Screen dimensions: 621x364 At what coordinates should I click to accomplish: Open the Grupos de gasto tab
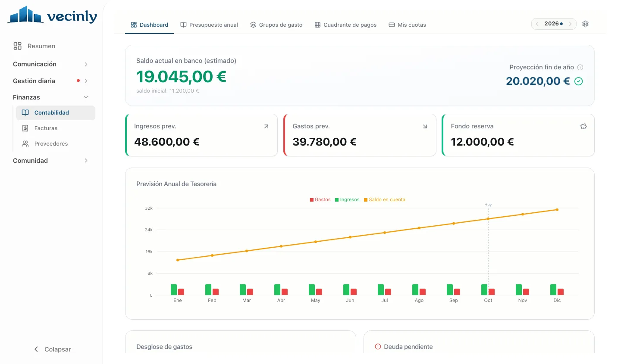[276, 25]
